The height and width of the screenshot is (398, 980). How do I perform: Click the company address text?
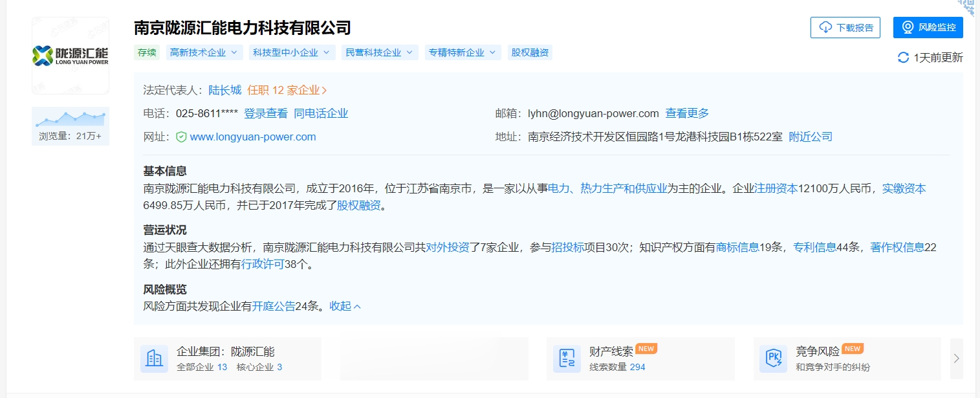(655, 137)
